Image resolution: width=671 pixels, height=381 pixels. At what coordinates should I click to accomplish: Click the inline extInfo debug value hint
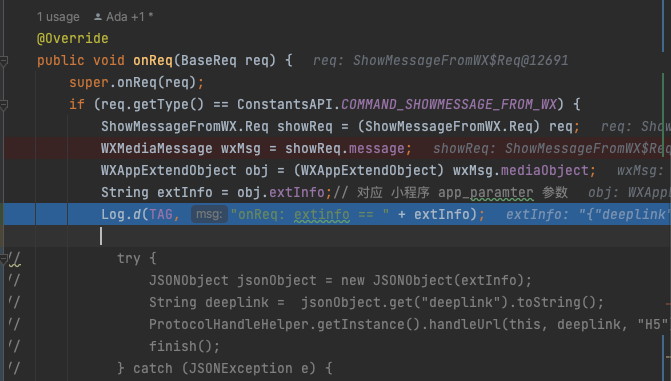[x=587, y=214]
